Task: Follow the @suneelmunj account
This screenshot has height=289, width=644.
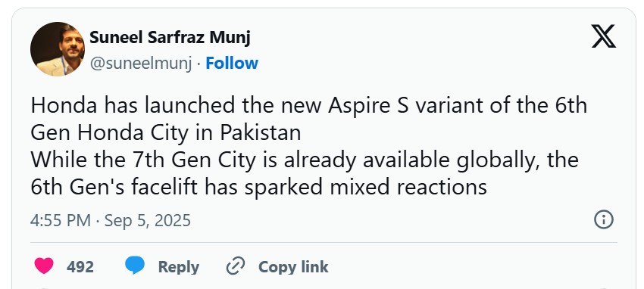Action: tap(232, 63)
